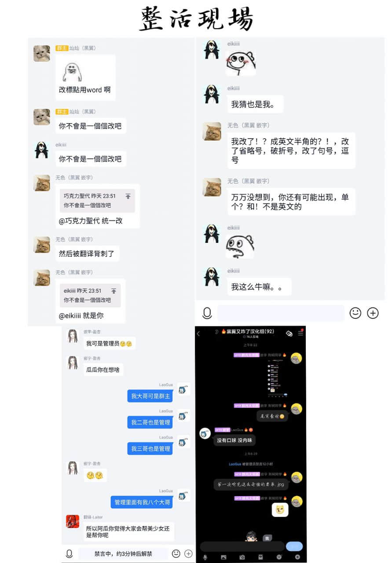This screenshot has height=563, width=392.
Task: Tap the plus icon next to the upper emoji button
Action: click(x=373, y=313)
